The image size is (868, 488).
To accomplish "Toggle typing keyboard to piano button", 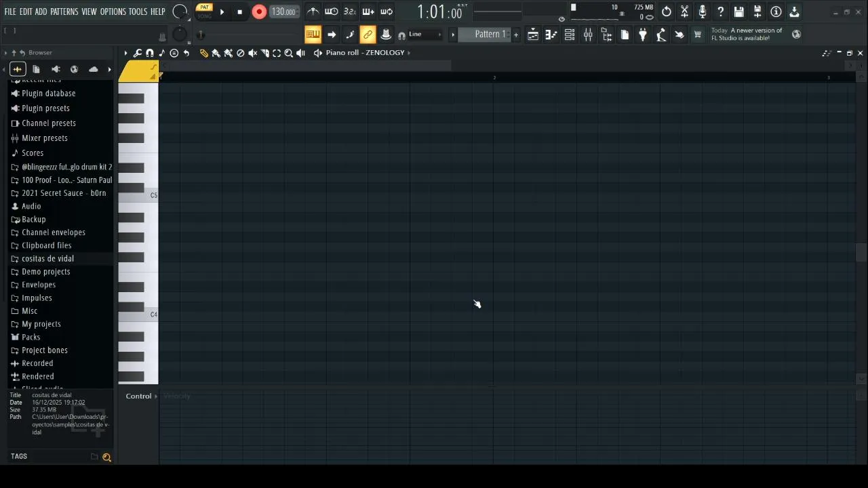I will click(x=313, y=35).
